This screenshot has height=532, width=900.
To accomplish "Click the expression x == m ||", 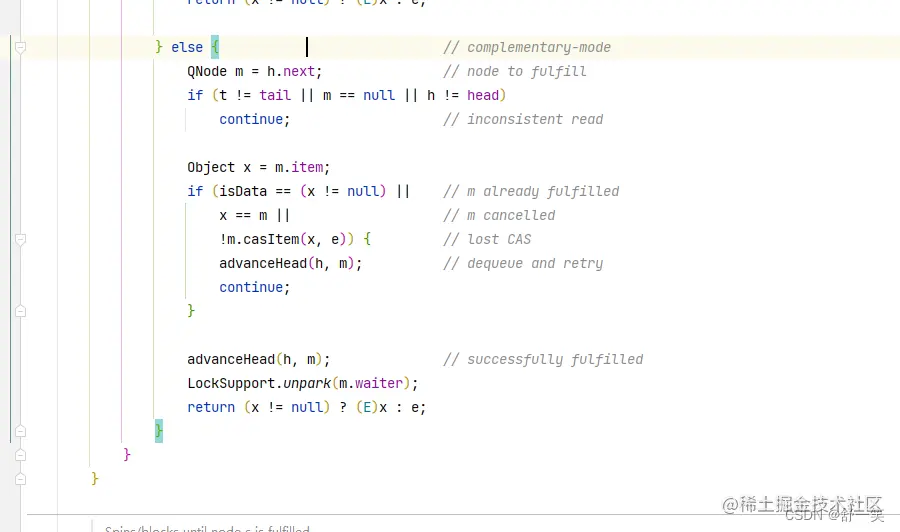I will click(255, 215).
